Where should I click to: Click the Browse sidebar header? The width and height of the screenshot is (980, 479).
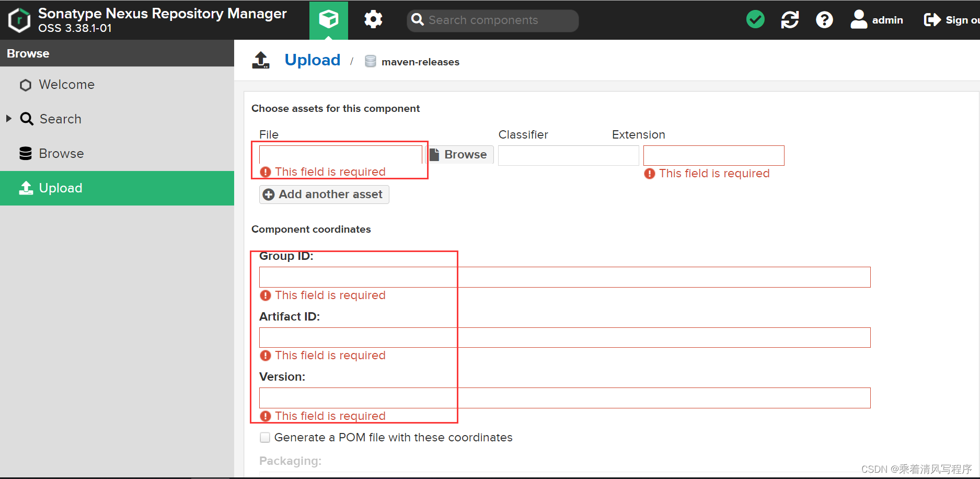117,53
